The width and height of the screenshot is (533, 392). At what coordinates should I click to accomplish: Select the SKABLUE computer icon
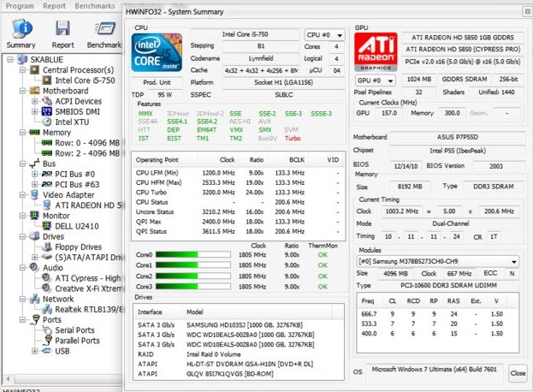pos(22,60)
